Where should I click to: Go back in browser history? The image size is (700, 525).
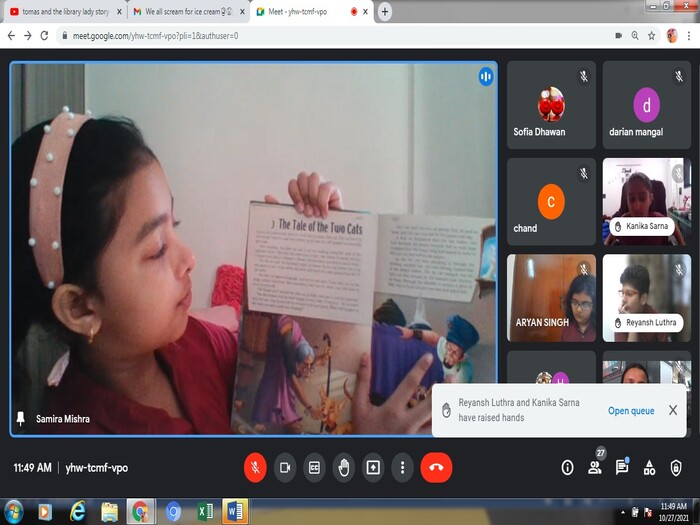pyautogui.click(x=11, y=36)
